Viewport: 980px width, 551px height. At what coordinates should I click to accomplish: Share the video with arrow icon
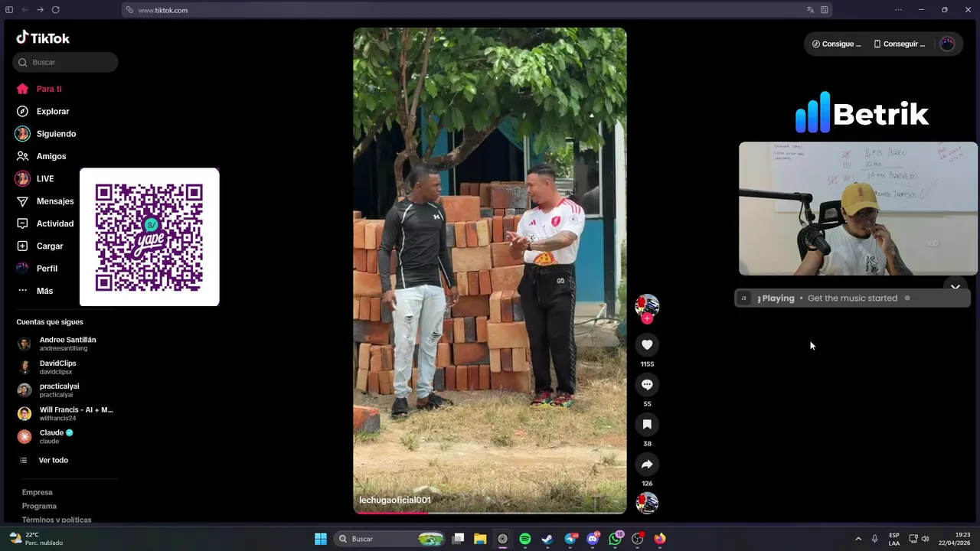click(x=647, y=465)
